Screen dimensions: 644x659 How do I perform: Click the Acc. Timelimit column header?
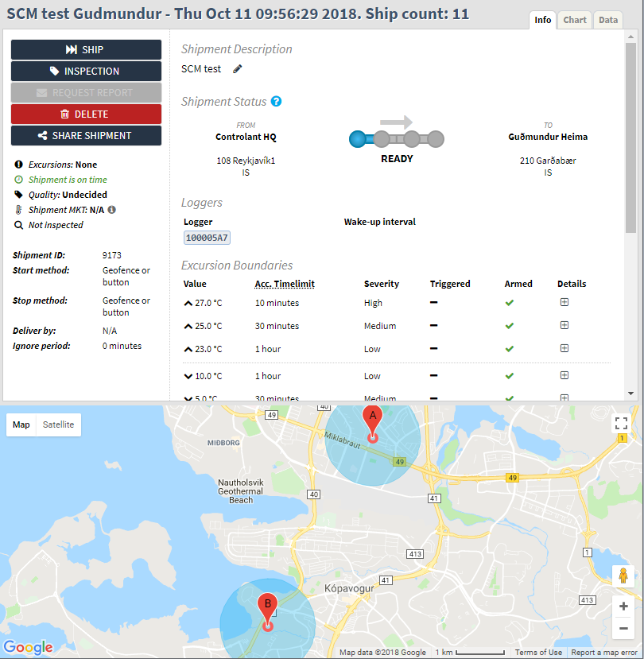(285, 284)
